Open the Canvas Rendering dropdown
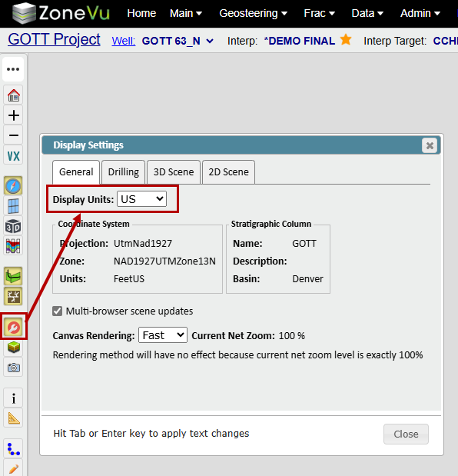 coord(163,335)
